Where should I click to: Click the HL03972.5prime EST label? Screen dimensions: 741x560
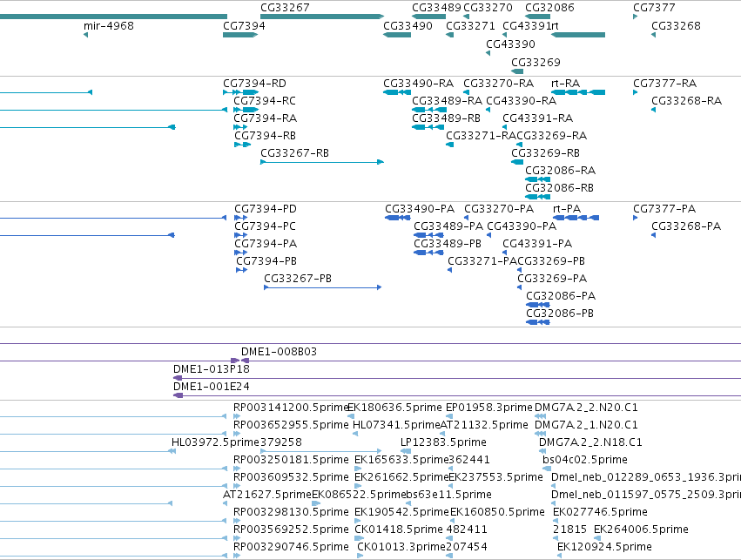215,442
